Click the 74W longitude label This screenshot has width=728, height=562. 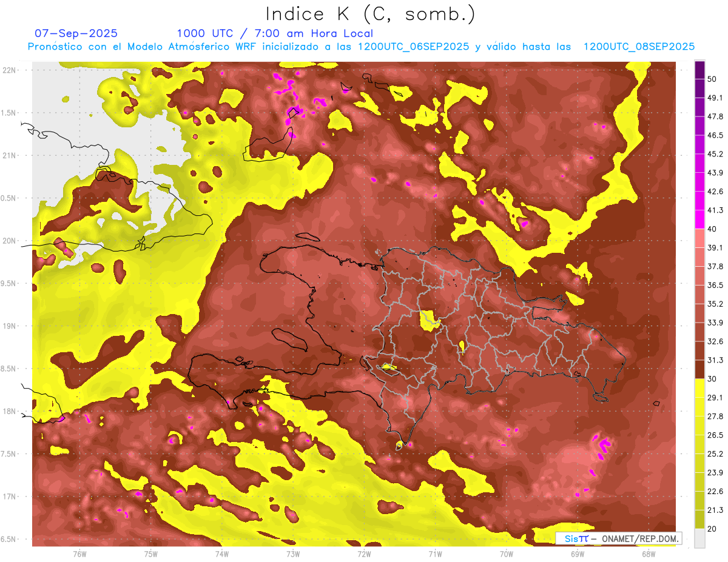point(221,554)
